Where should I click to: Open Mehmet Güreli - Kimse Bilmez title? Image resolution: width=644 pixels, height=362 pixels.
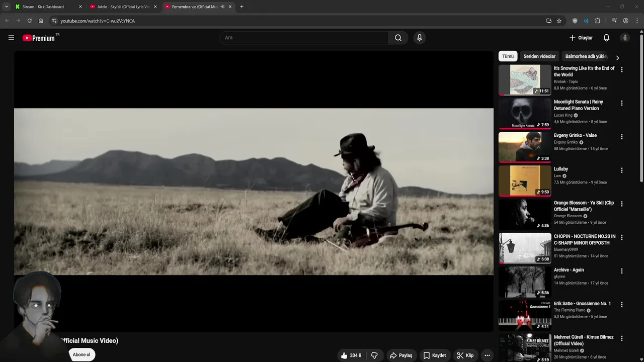(584, 340)
